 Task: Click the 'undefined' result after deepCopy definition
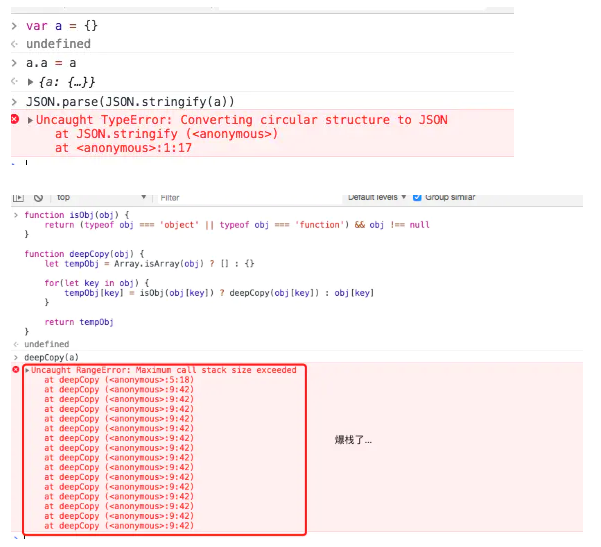point(47,344)
